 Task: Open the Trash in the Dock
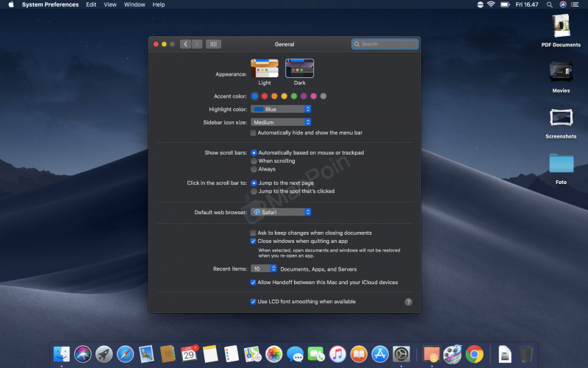(526, 354)
